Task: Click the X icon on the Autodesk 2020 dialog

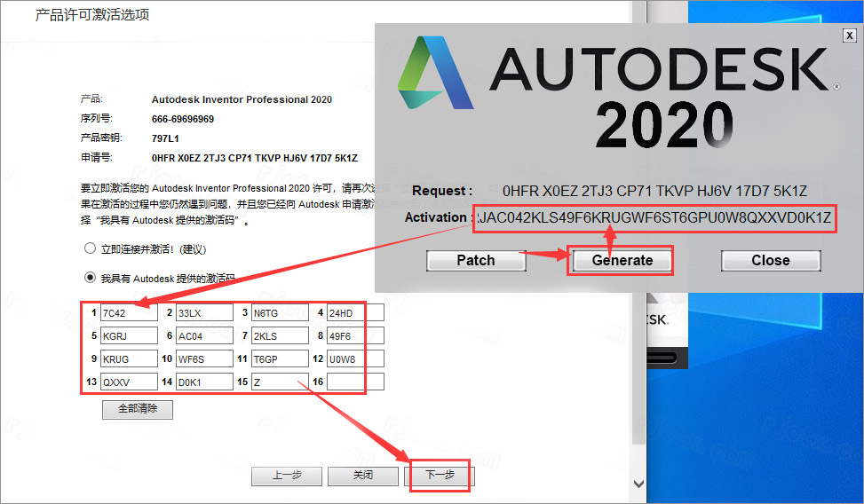Action: coord(850,35)
